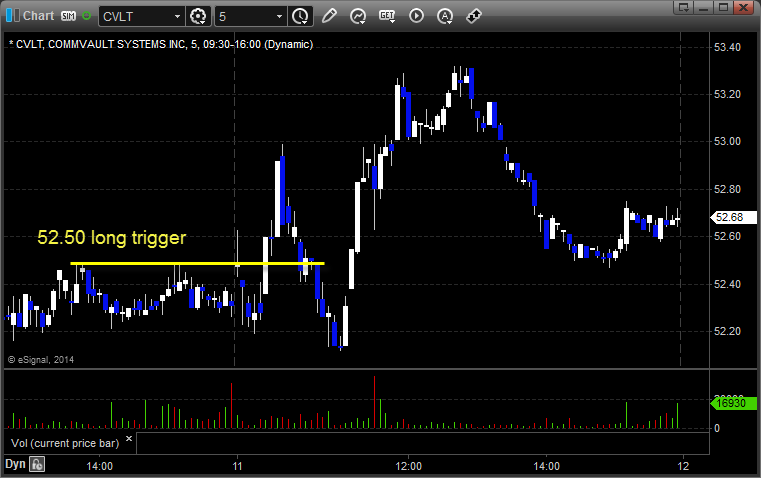Maximize the chart window
The height and width of the screenshot is (478, 761).
(x=724, y=7)
